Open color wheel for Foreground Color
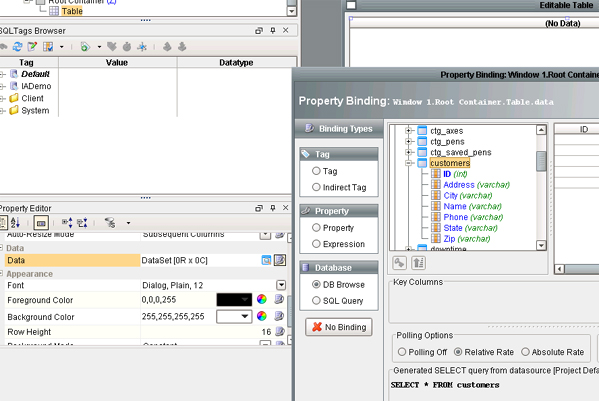The height and width of the screenshot is (401, 599). [x=262, y=299]
